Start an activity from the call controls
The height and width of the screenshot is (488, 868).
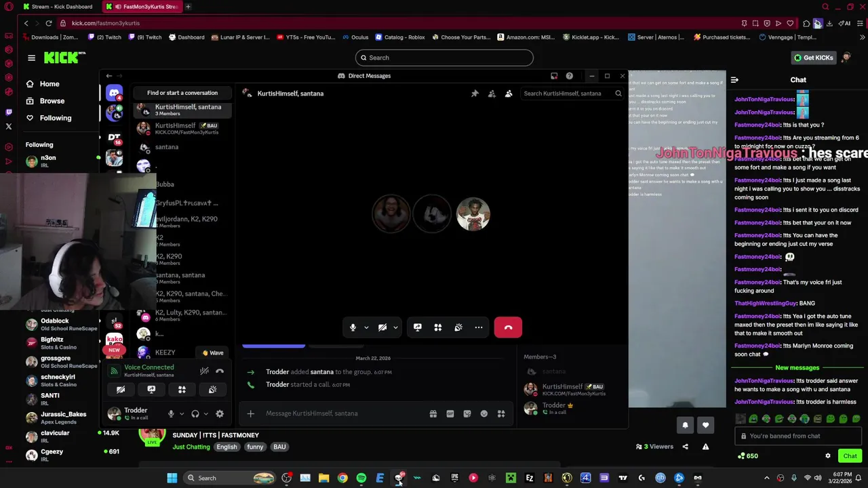pyautogui.click(x=438, y=327)
